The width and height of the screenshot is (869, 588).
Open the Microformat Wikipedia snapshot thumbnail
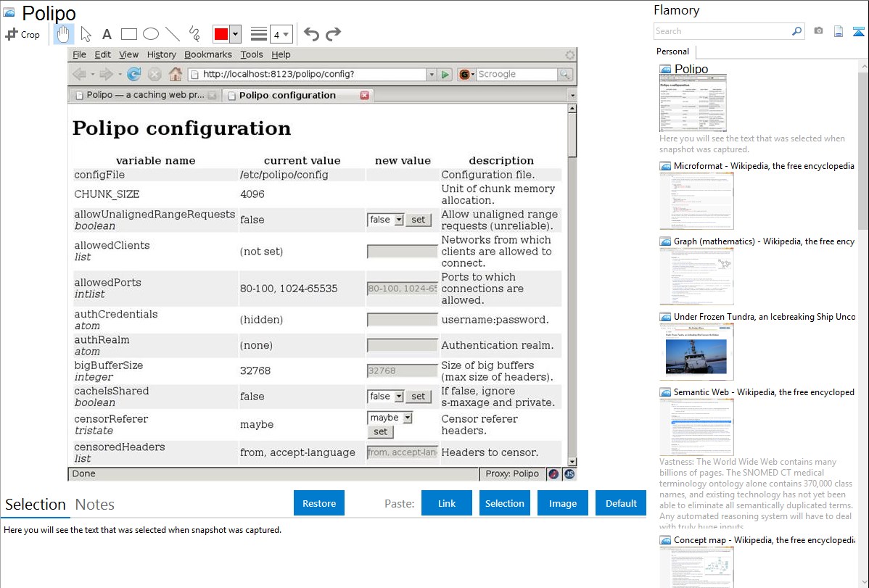[696, 201]
